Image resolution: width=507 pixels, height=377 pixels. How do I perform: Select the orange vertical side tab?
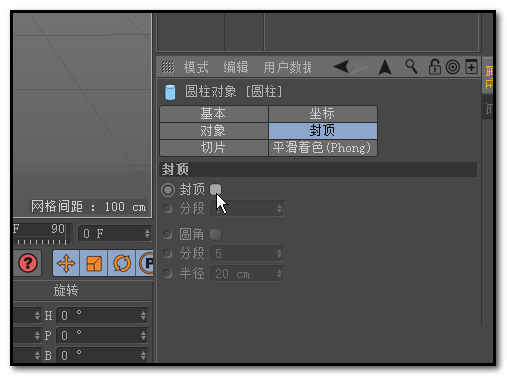[488, 76]
